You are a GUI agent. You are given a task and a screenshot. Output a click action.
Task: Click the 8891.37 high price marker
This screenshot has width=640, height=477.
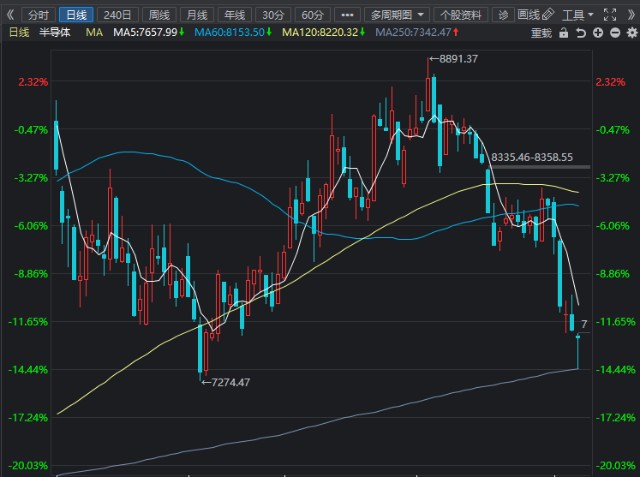[x=453, y=59]
